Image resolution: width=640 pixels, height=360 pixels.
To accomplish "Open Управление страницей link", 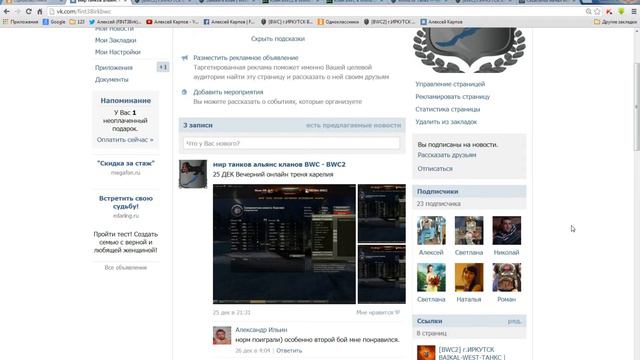I will [x=450, y=84].
